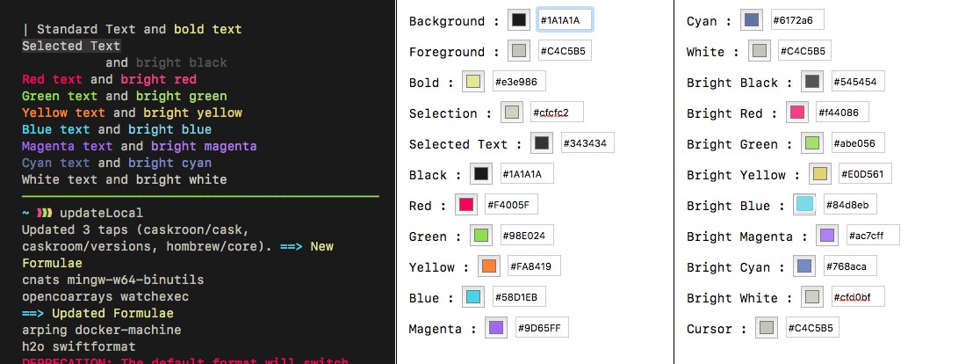Open the Yellow color swatch

[488, 266]
